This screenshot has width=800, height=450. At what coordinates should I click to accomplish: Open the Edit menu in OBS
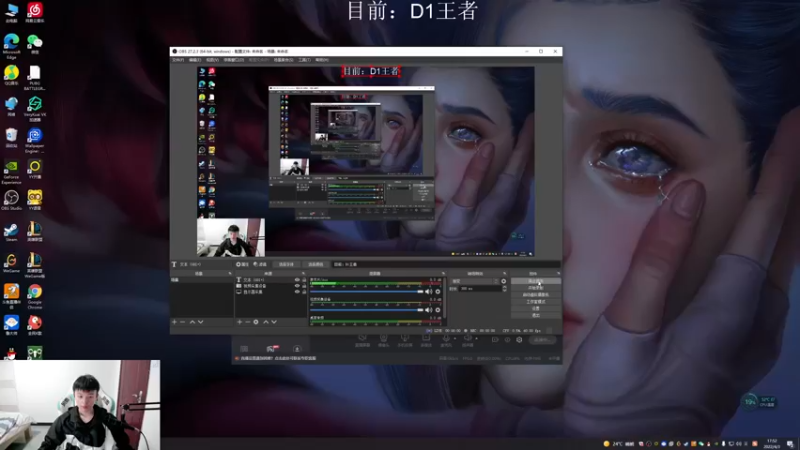tap(195, 60)
